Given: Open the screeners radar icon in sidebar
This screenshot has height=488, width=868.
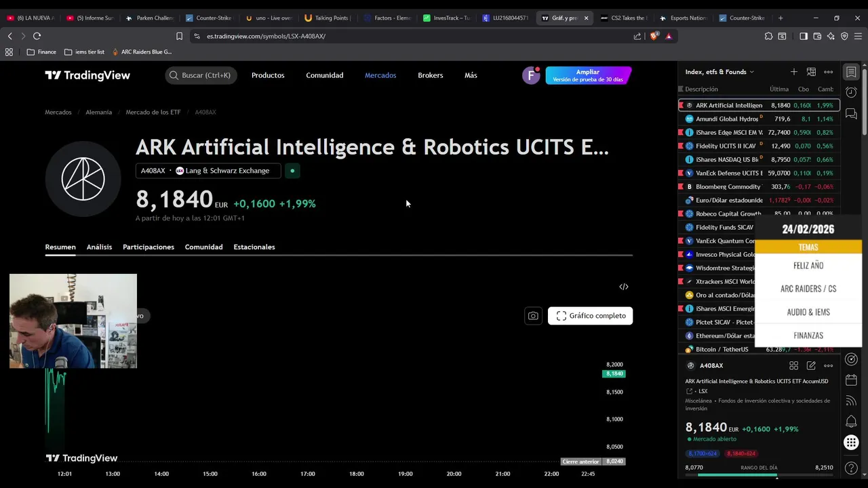Looking at the screenshot, I should pos(851,359).
